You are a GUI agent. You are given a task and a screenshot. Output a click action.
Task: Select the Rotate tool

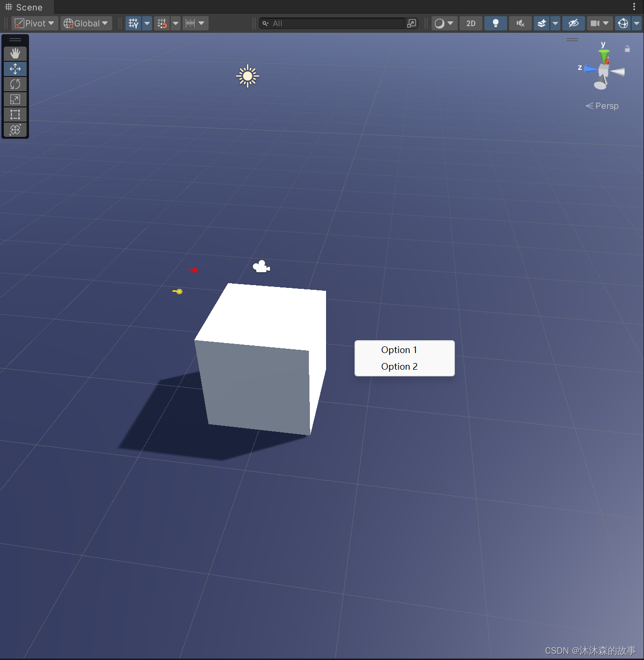coord(15,84)
